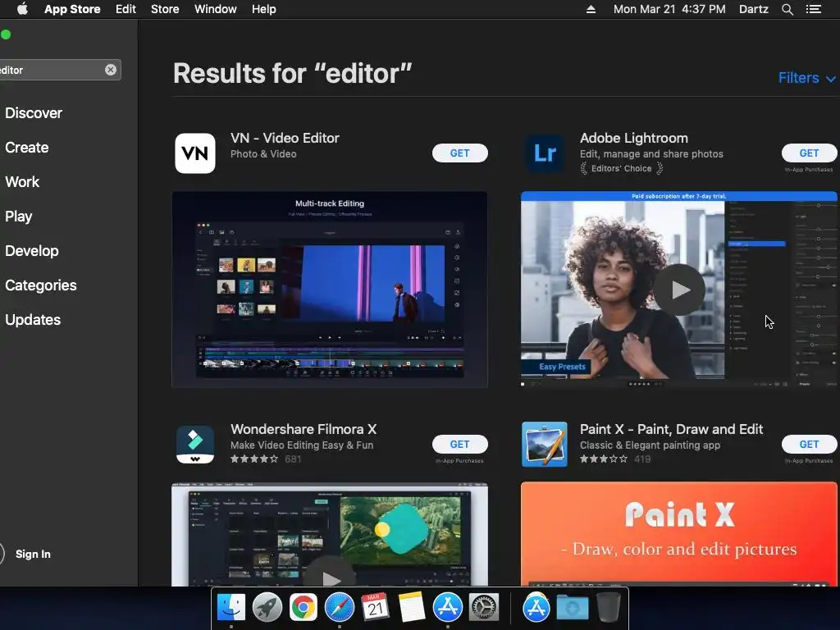840x630 pixels.
Task: Launch Google Chrome from the dock
Action: point(304,608)
